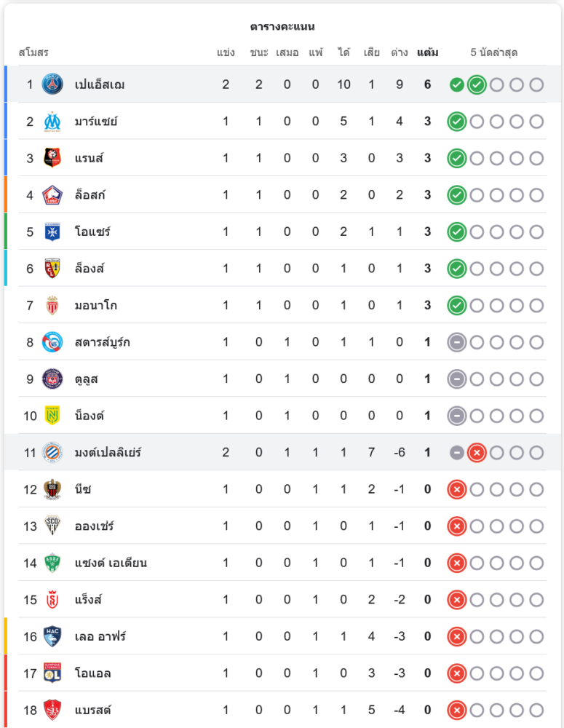This screenshot has width=564, height=728.
Task: Click the แต้ม points column header
Action: pyautogui.click(x=427, y=53)
